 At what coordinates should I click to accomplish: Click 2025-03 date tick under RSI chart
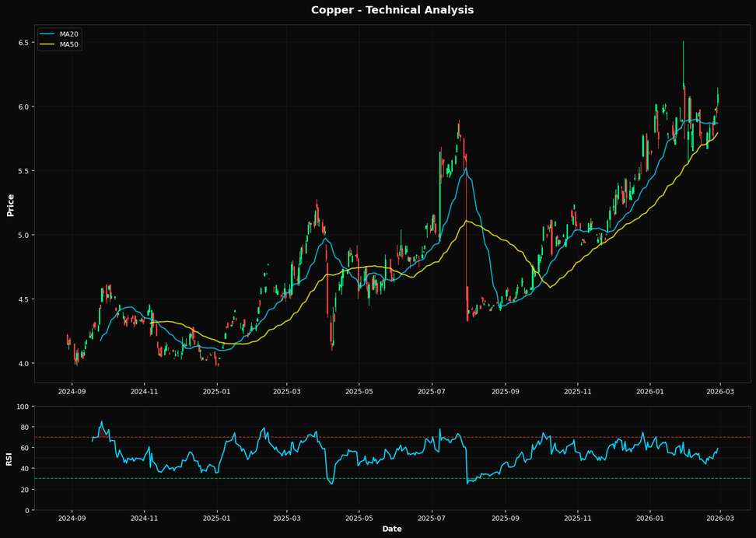coord(287,519)
